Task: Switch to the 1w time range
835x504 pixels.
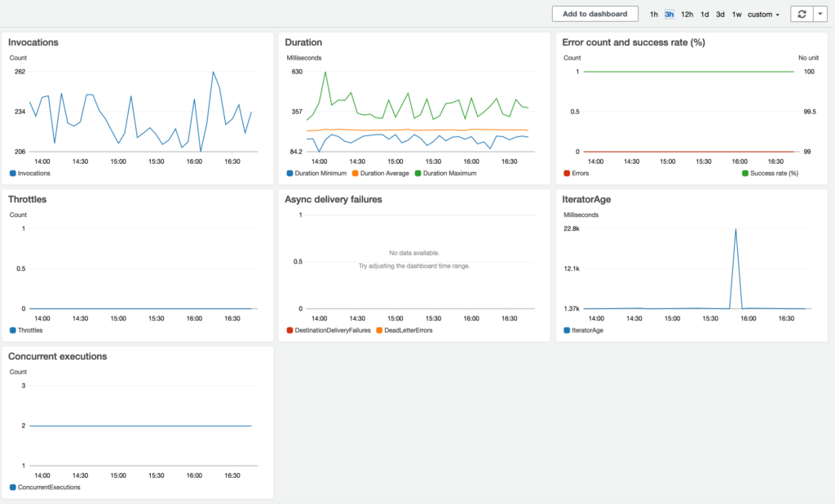Action: click(x=736, y=14)
